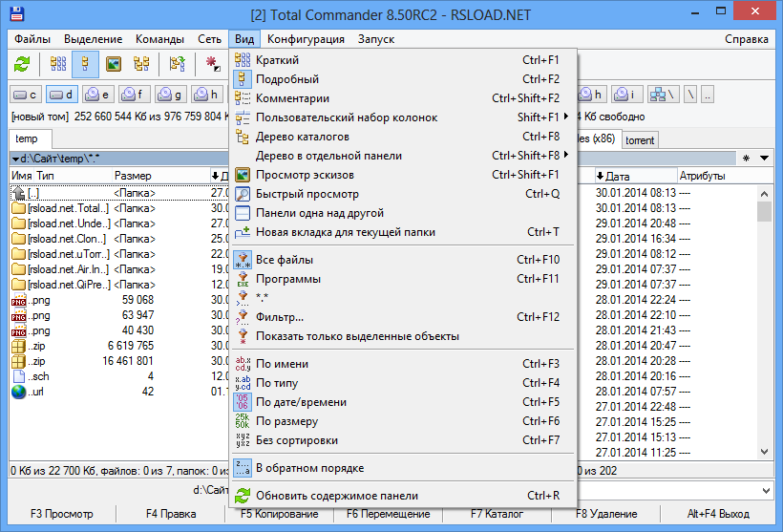Choose Просмотр эскизов menu item

pos(403,175)
